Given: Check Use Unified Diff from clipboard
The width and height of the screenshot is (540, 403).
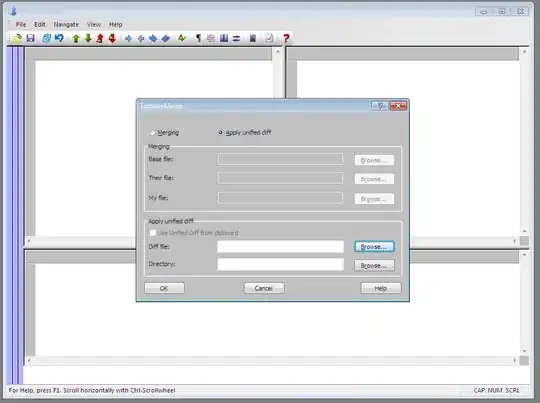Looking at the screenshot, I should [x=153, y=233].
